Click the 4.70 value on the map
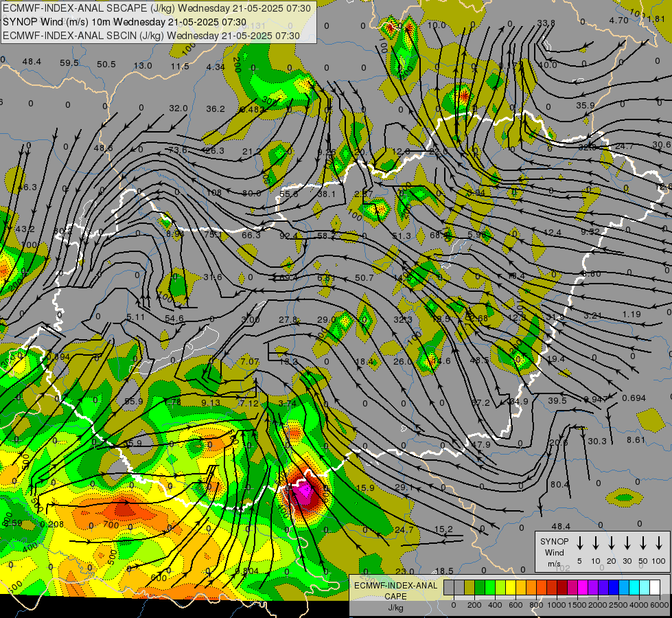This screenshot has height=618, width=672. point(619,21)
